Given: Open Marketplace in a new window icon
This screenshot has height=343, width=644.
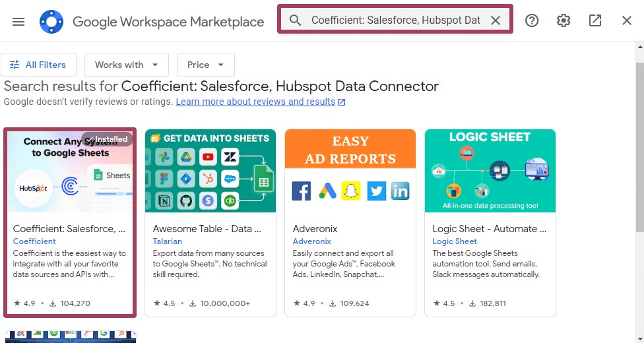Looking at the screenshot, I should tap(595, 20).
